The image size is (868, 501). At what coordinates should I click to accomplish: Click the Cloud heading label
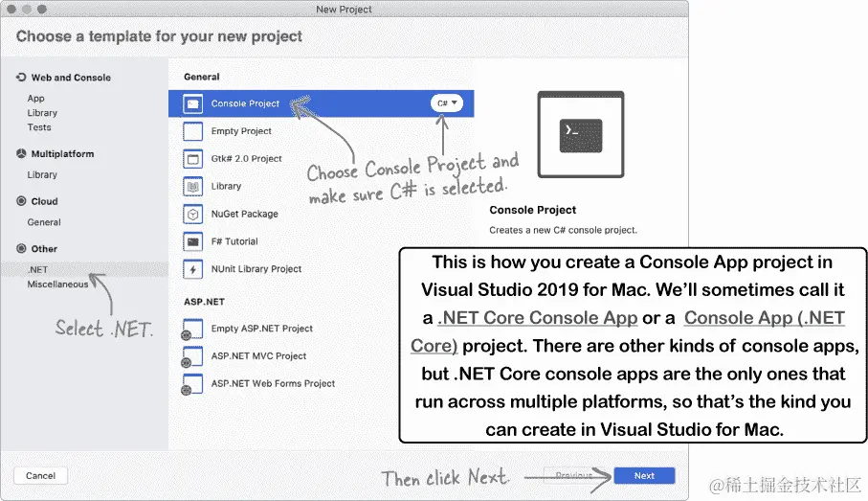(x=44, y=201)
